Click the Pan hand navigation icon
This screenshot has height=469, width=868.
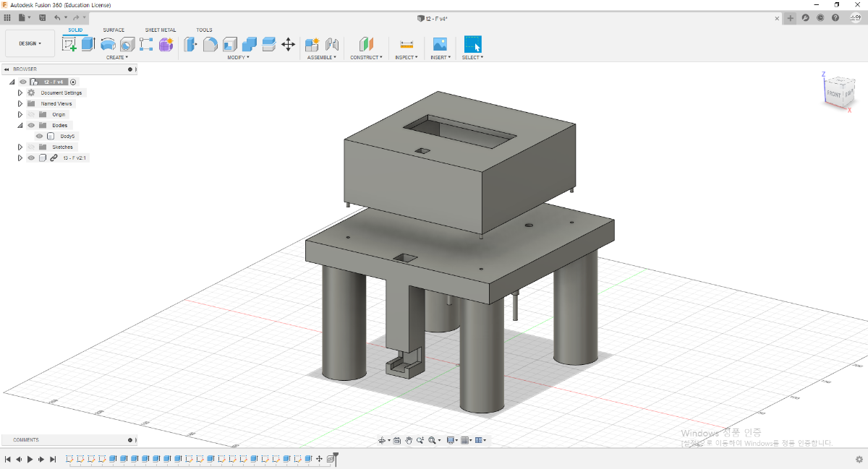point(409,440)
